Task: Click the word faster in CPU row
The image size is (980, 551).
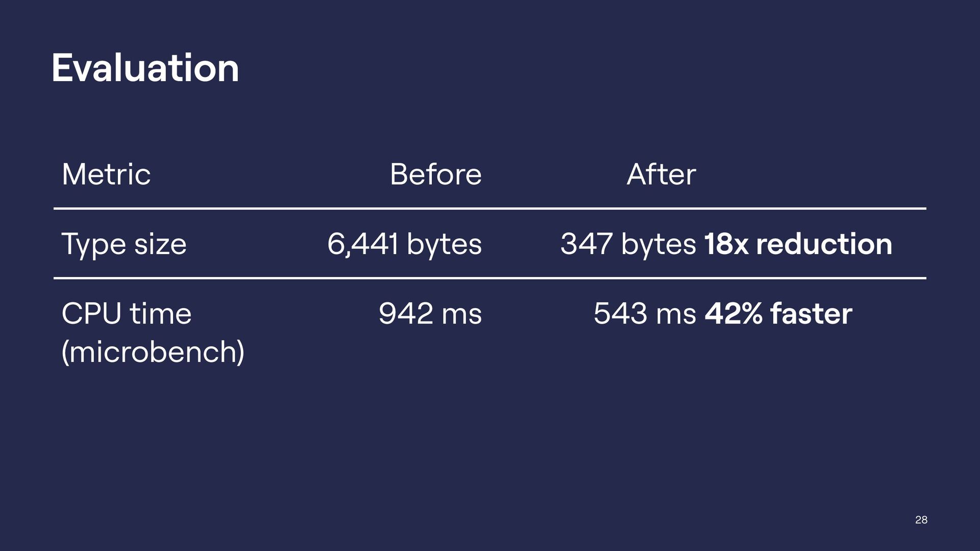Action: pyautogui.click(x=812, y=313)
